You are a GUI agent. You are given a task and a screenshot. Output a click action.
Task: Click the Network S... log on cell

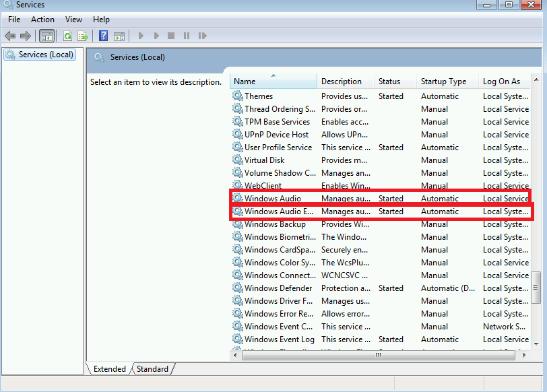coord(504,327)
